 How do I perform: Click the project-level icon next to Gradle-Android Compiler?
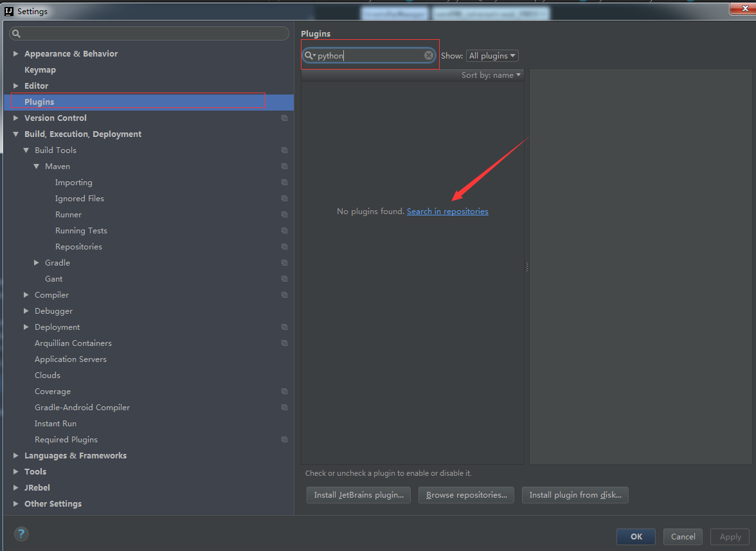point(284,408)
